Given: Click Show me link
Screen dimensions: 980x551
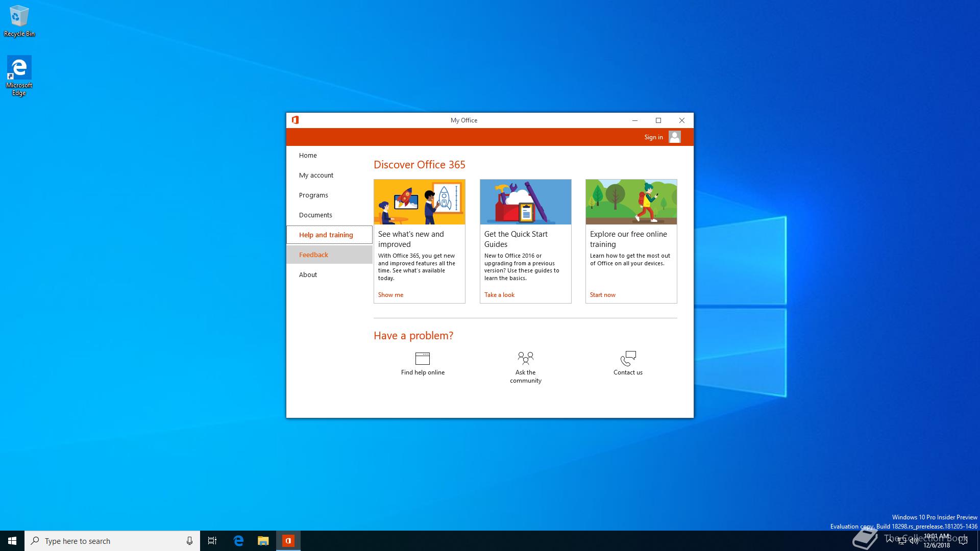Looking at the screenshot, I should pos(390,295).
